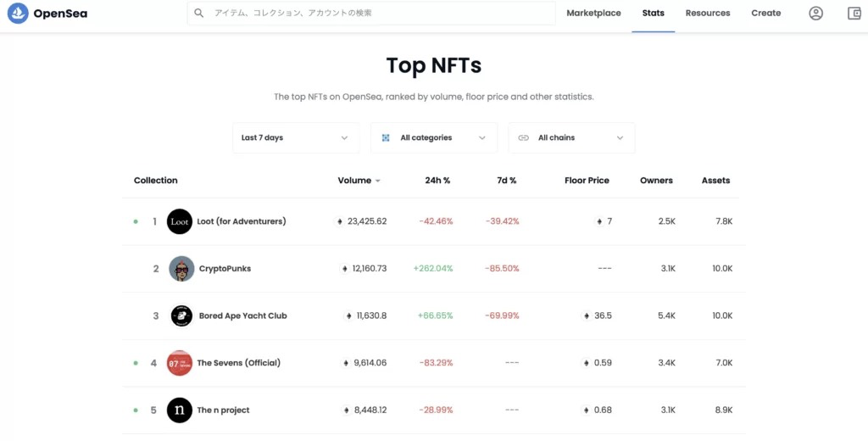The image size is (868, 441).
Task: Click the -69.99% value
Action: tap(502, 315)
